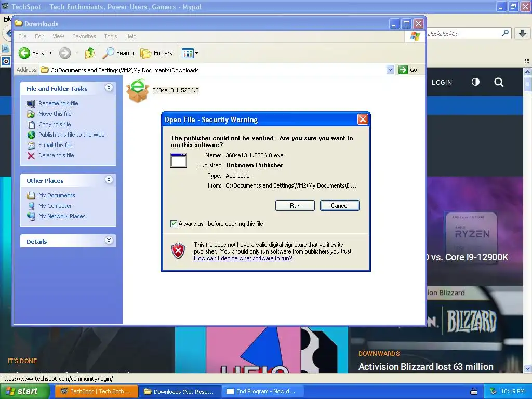This screenshot has height=399, width=532.
Task: Open the Tools menu
Action: click(110, 36)
